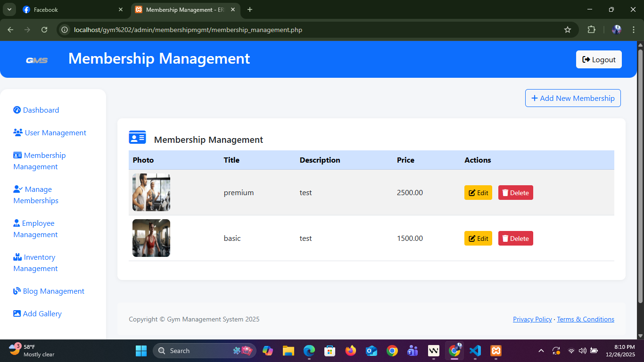Image resolution: width=644 pixels, height=362 pixels.
Task: Open XAMPP from the taskbar
Action: pos(496,351)
